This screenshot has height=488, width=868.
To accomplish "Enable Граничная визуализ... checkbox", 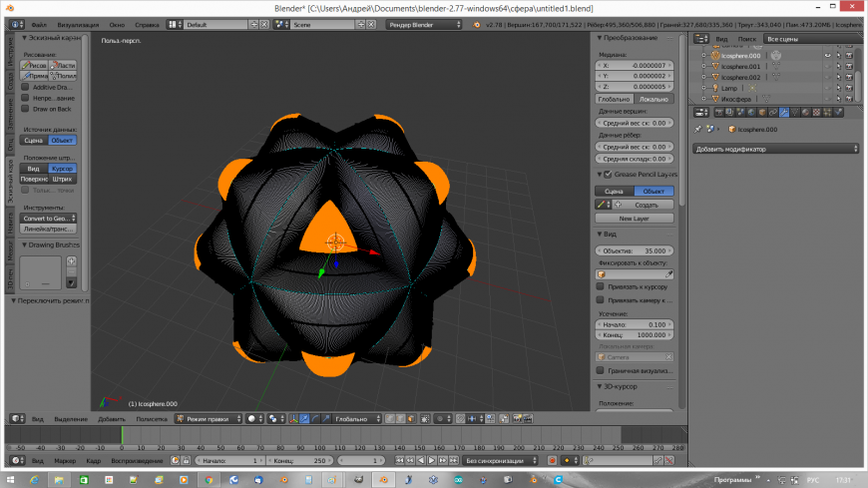I will point(600,370).
